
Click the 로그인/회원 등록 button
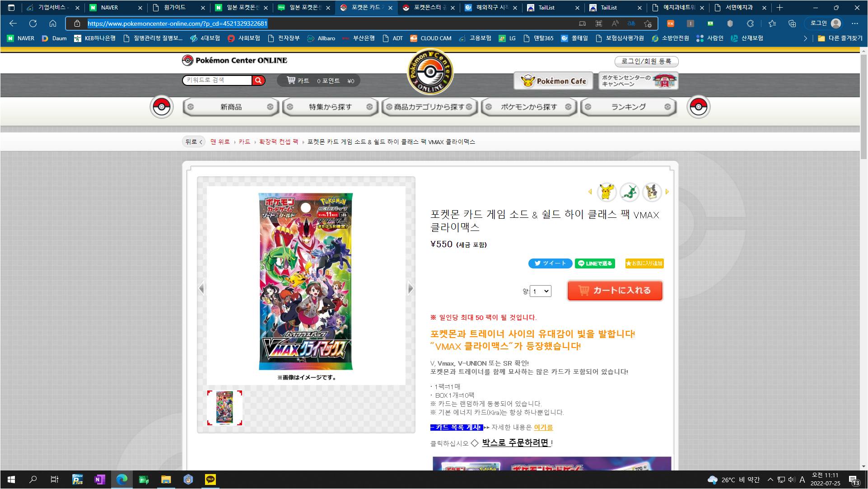tap(646, 61)
